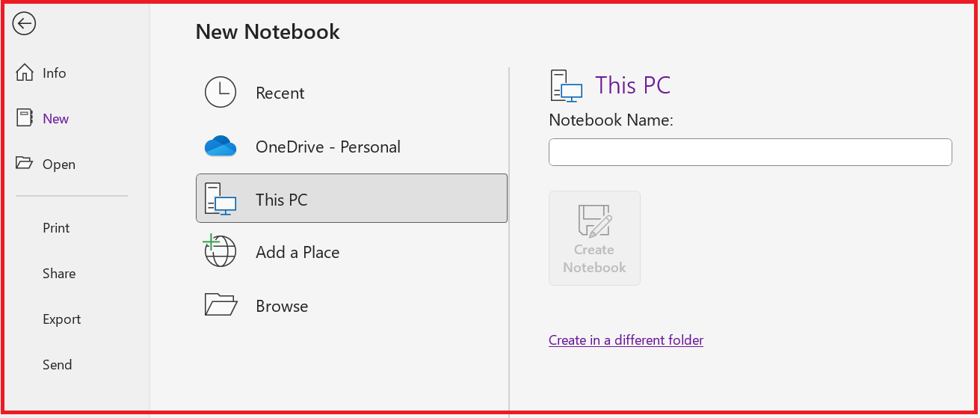980x418 pixels.
Task: Open the Share option
Action: click(x=59, y=274)
